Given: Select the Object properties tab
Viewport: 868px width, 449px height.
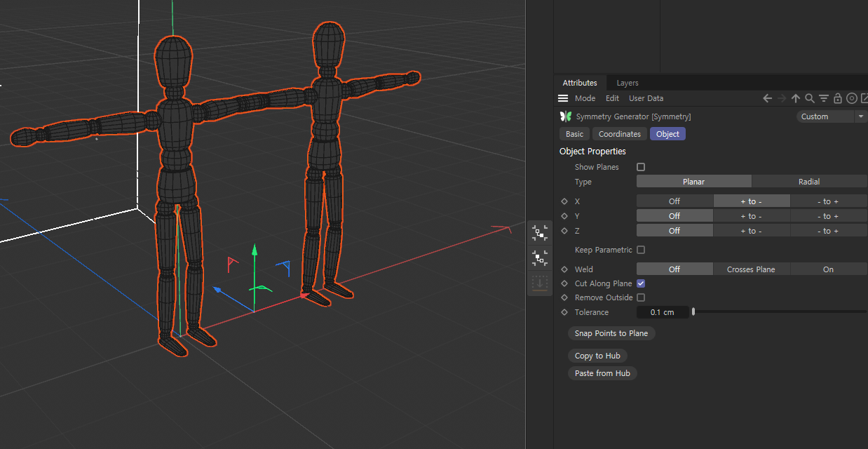Looking at the screenshot, I should (667, 134).
